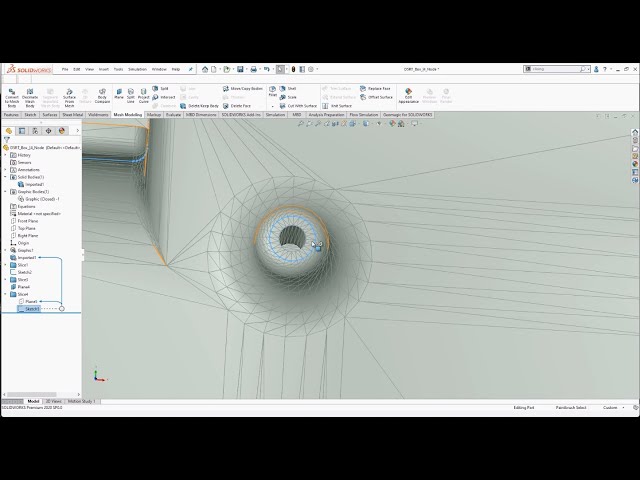Click the Help question mark icon

click(605, 69)
